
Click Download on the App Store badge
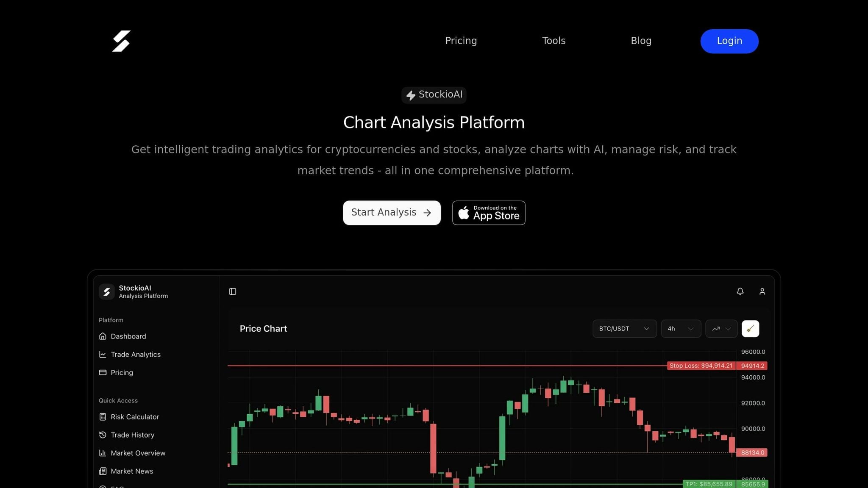point(489,213)
